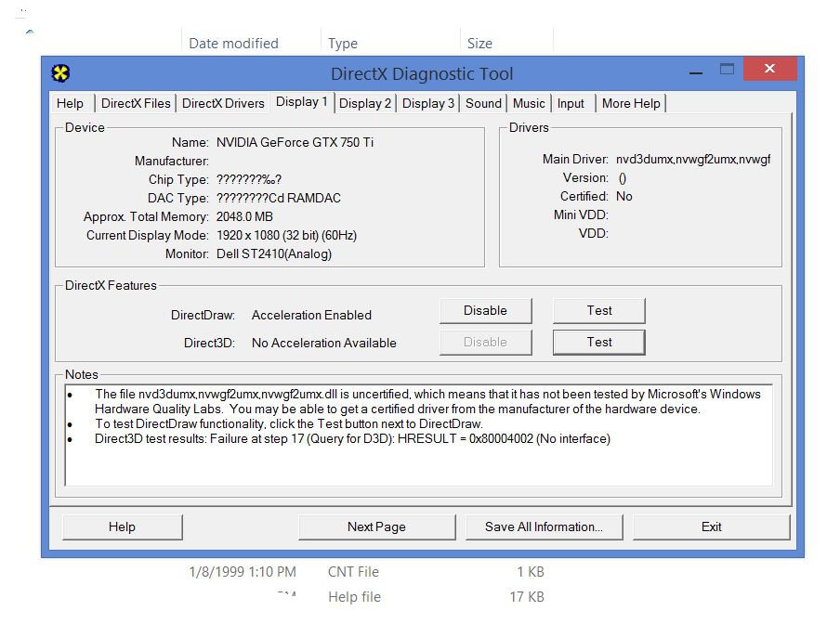This screenshot has width=840, height=624.
Task: Click Save All Information button
Action: tap(544, 527)
